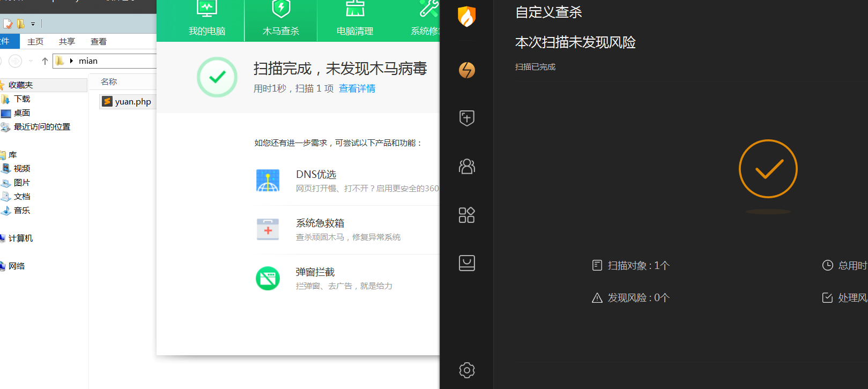Click Huorong flame shield logo
The width and height of the screenshot is (868, 389).
coord(466,17)
